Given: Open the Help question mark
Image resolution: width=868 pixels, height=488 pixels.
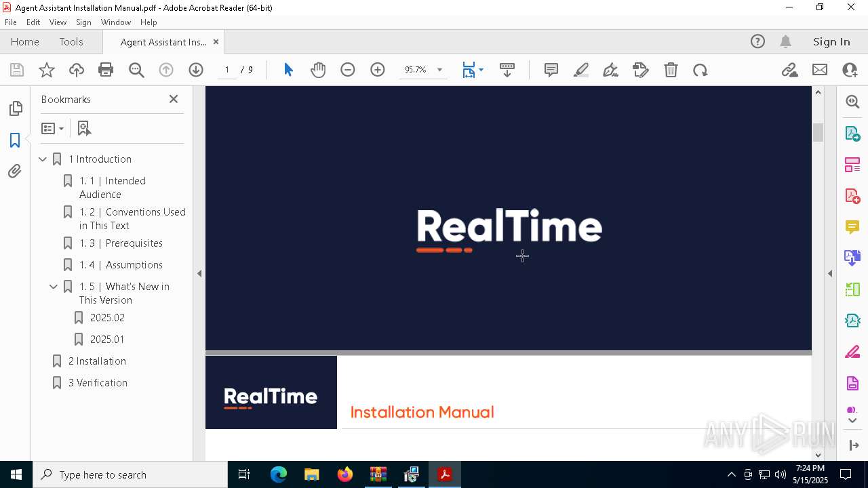Looking at the screenshot, I should pos(757,41).
